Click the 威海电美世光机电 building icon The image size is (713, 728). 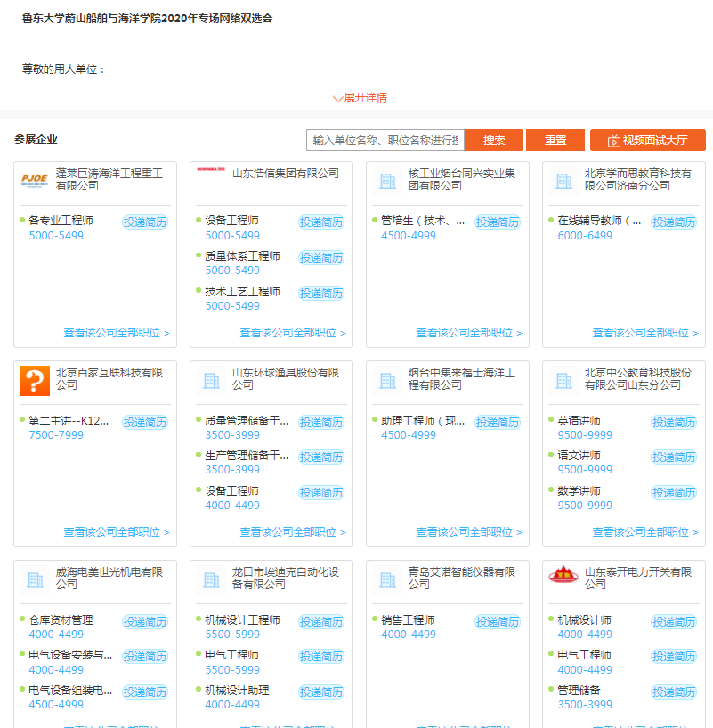35,580
